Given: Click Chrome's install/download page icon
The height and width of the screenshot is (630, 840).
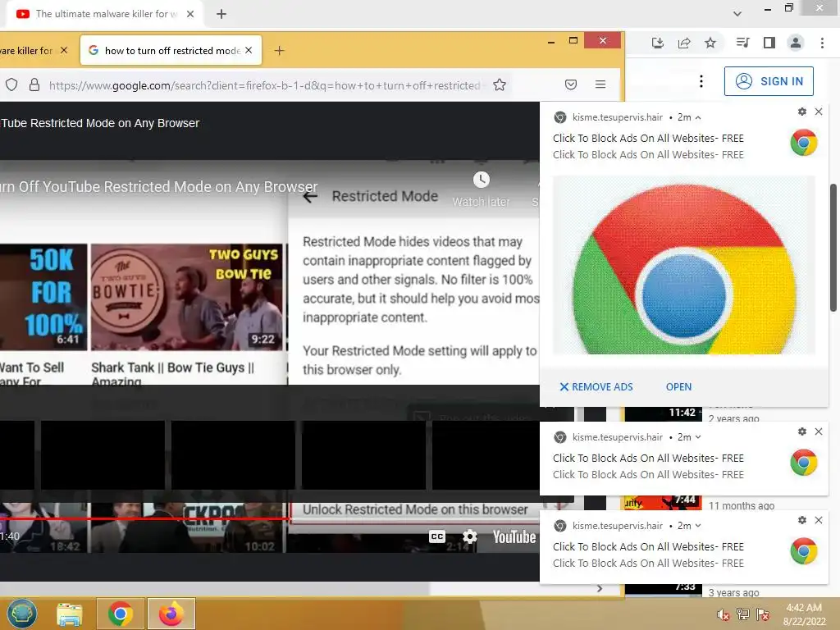Looking at the screenshot, I should pos(657,43).
